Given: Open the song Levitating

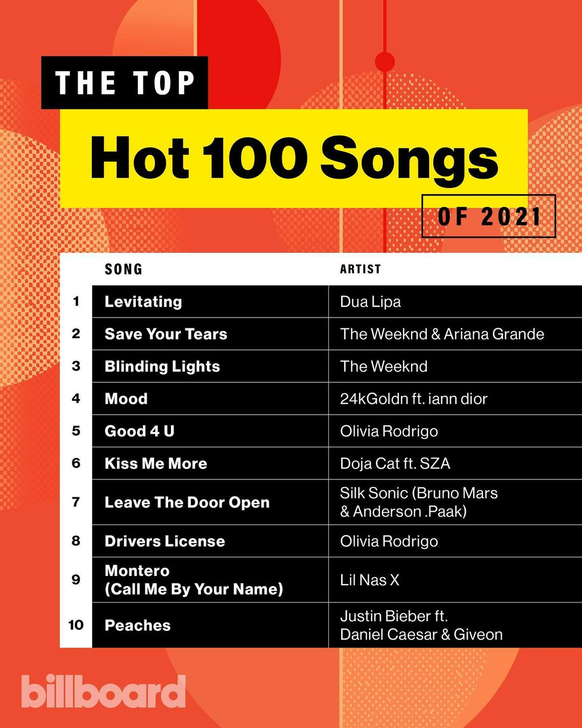Looking at the screenshot, I should [x=143, y=301].
